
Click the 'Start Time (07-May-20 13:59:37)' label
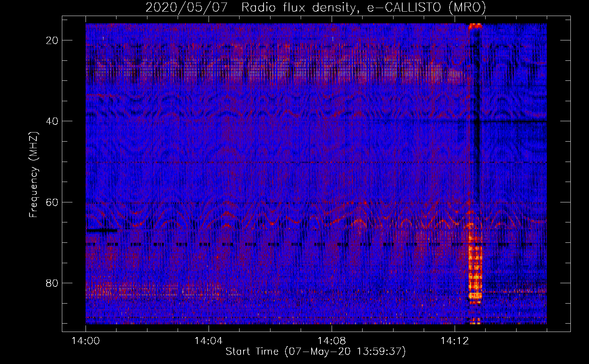click(x=316, y=352)
